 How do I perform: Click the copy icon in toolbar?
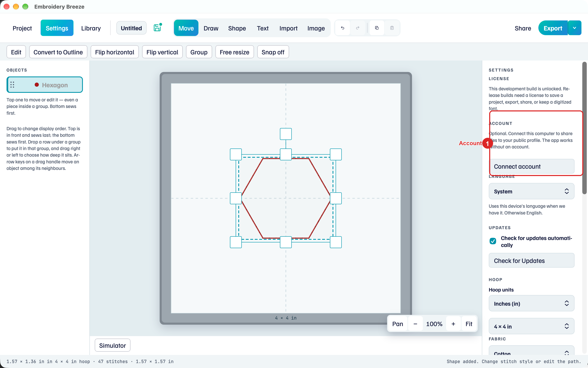point(377,28)
